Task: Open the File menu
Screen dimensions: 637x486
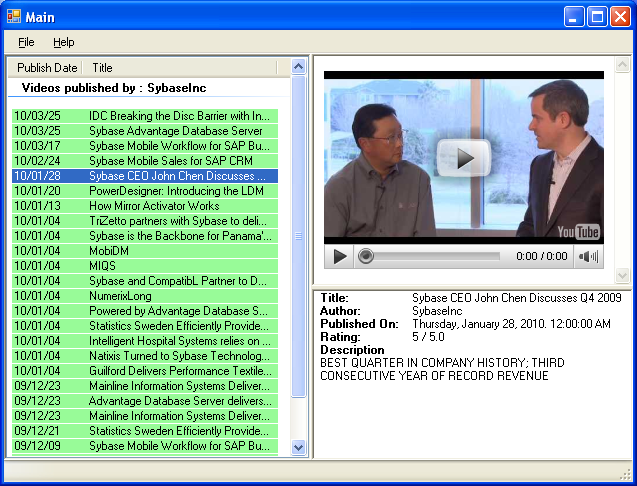Action: (26, 42)
